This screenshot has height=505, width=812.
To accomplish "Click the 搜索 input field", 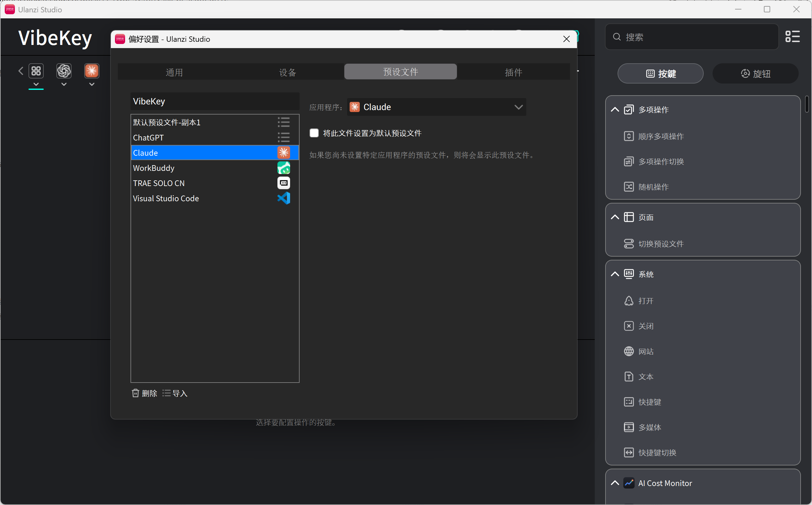I will point(692,37).
